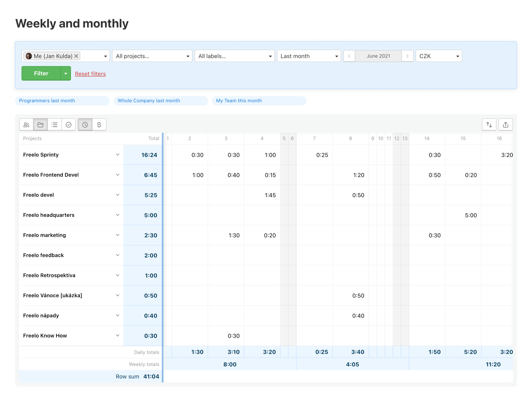Open Programmers last month saved filter
Screen dimensions: 532x402
[62, 101]
